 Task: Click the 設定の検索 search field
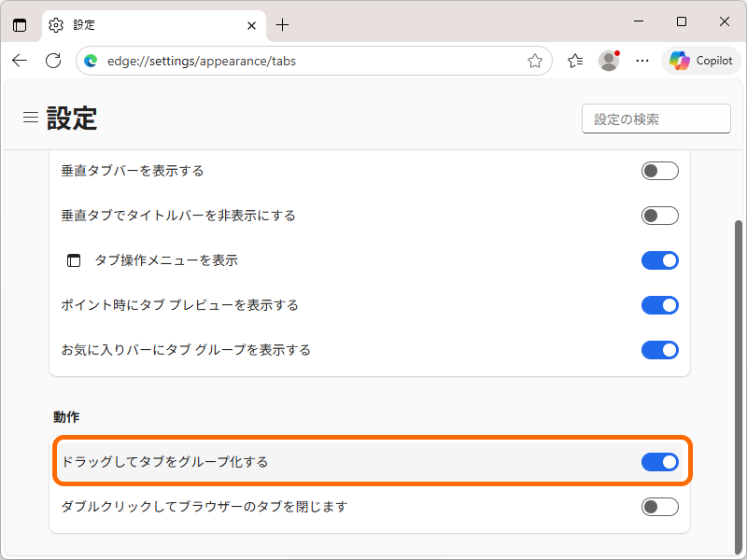point(655,119)
